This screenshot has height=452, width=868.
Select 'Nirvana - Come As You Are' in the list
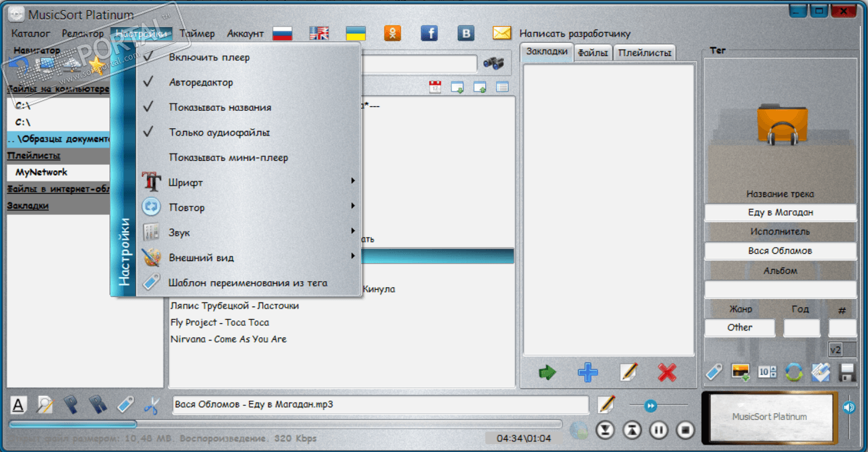click(228, 339)
